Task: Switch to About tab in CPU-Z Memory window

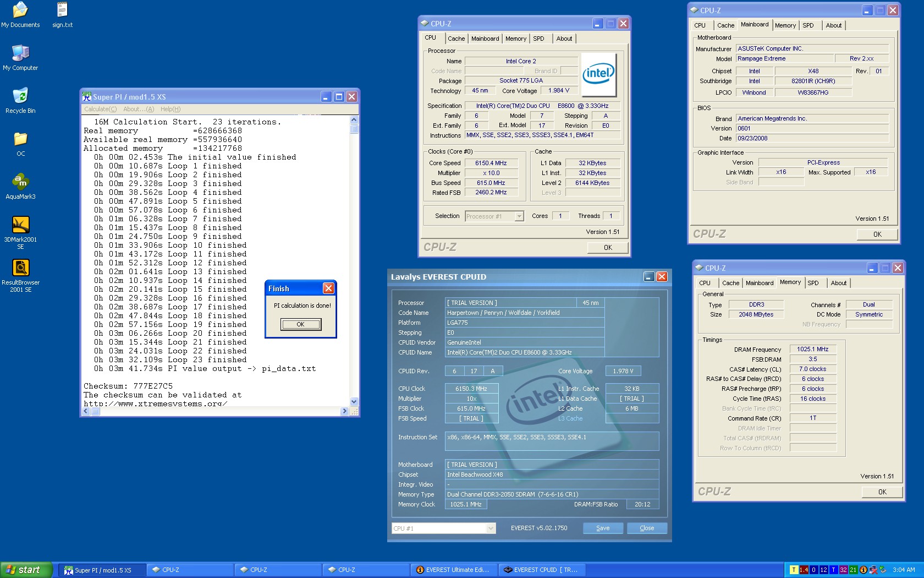Action: [x=839, y=283]
